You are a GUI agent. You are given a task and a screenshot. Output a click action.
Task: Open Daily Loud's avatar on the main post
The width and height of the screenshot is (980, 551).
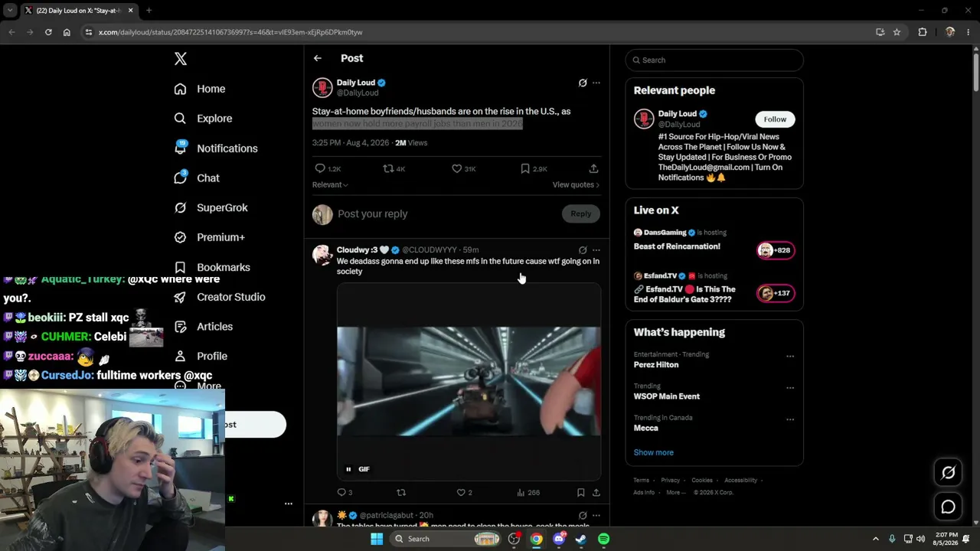tap(322, 87)
